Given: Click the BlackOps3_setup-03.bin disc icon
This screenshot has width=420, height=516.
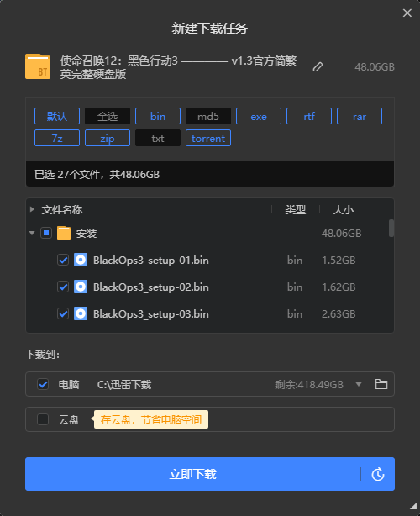Looking at the screenshot, I should (x=81, y=313).
